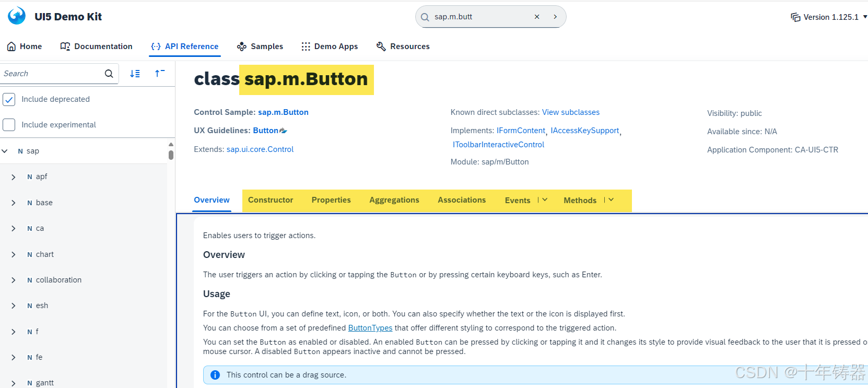Screen dimensions: 868x388
Task: Open the IAccessKeySupport interface link
Action: click(x=585, y=131)
